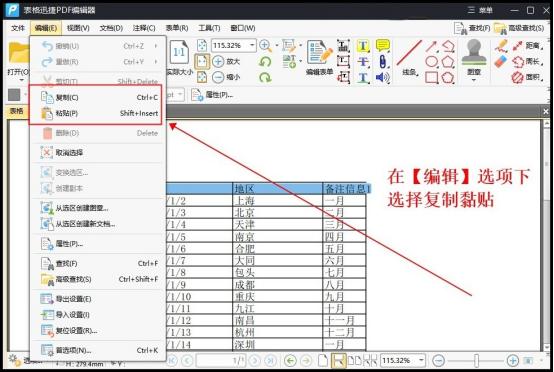The image size is (554, 372).
Task: Click the 实际大小 1:1 page icon
Action: (x=179, y=53)
